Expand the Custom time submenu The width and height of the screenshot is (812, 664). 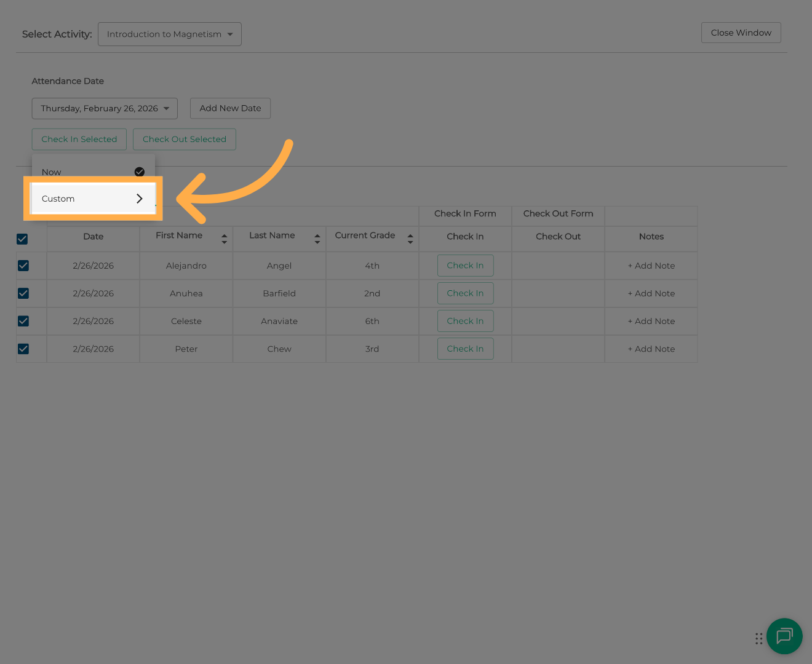(x=92, y=199)
